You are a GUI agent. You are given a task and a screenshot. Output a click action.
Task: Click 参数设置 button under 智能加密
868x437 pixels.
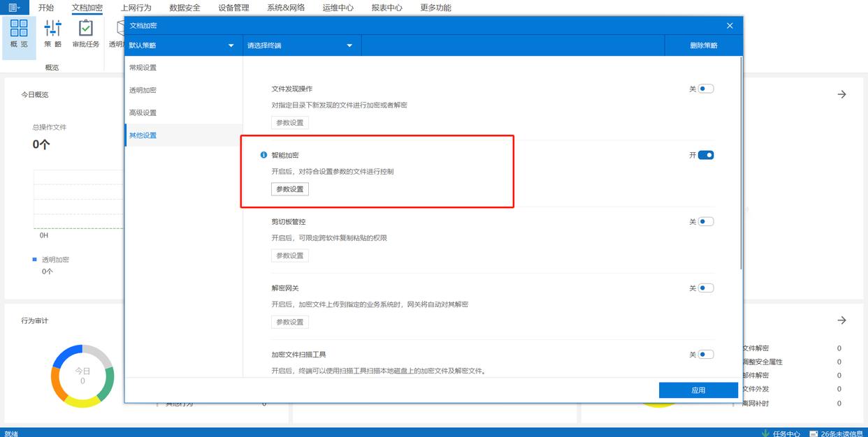(x=290, y=189)
